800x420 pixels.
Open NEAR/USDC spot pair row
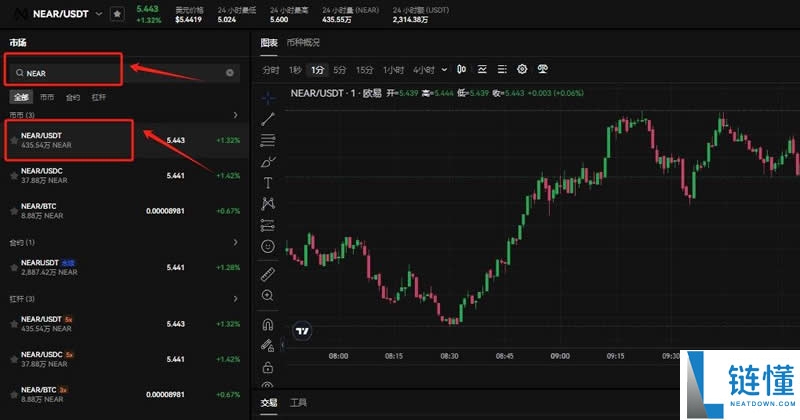pyautogui.click(x=124, y=176)
